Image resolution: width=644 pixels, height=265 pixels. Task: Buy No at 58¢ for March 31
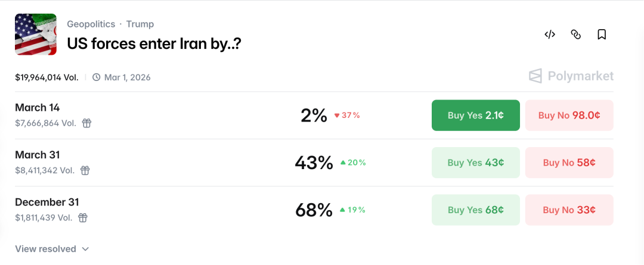click(569, 163)
